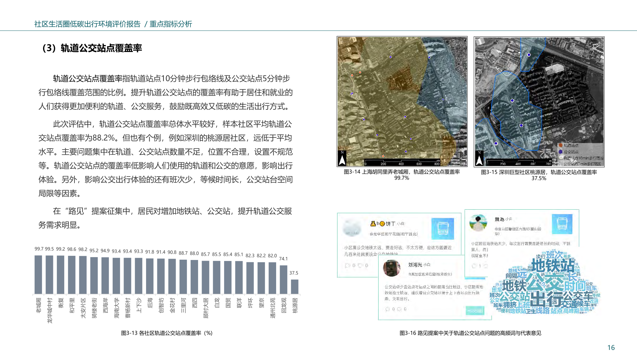The width and height of the screenshot is (637, 364).
Task: Click the 老城厢 bar showing 99.7
Action: tap(38, 274)
